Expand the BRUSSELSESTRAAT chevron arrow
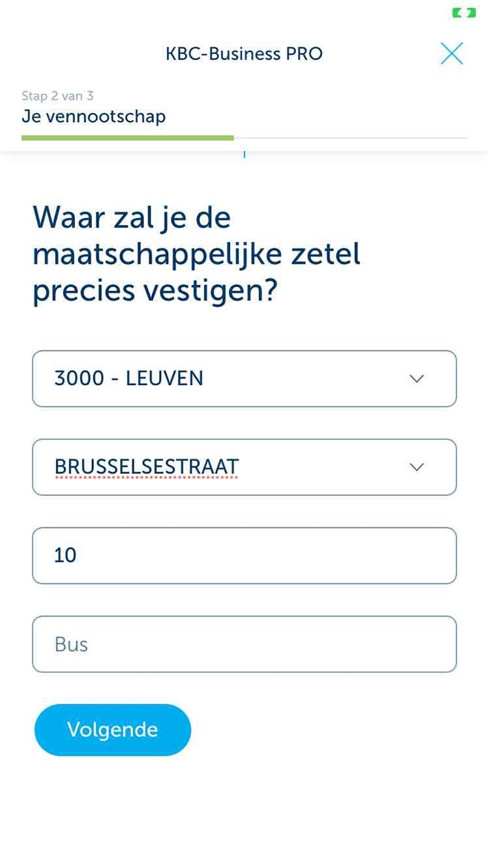 (x=417, y=467)
